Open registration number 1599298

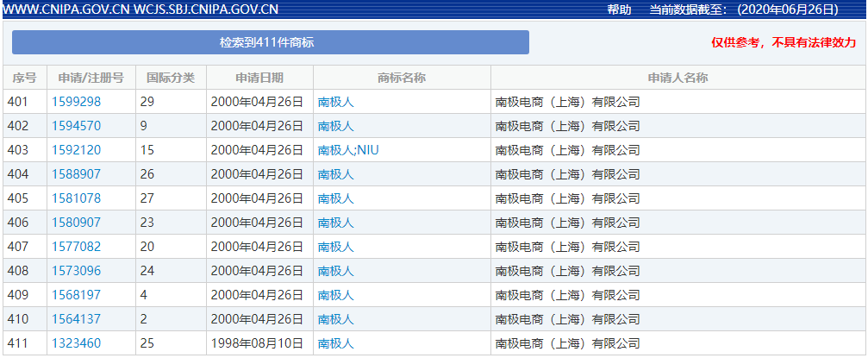[x=77, y=102]
